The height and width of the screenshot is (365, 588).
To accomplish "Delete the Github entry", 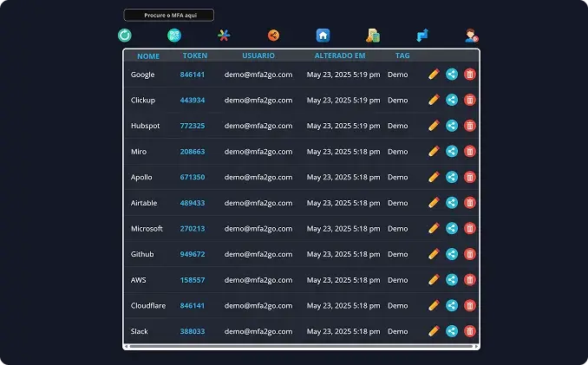I will coord(469,254).
